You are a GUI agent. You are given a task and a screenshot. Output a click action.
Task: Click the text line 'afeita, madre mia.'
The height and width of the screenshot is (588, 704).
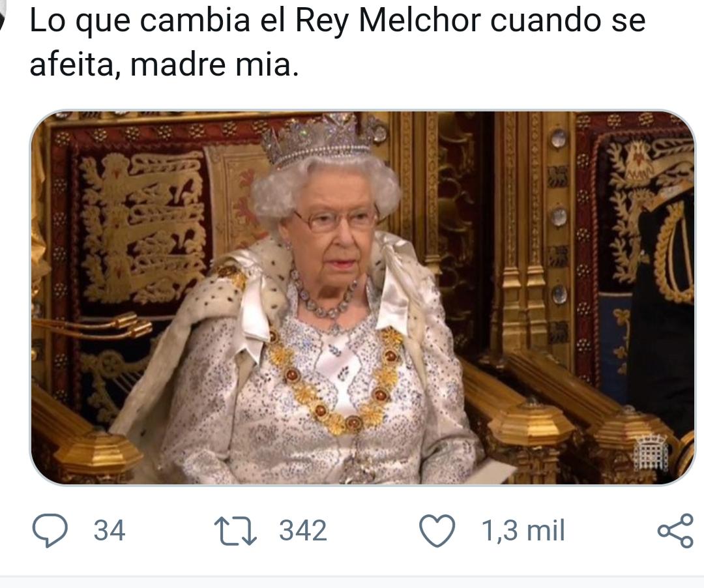click(x=164, y=65)
